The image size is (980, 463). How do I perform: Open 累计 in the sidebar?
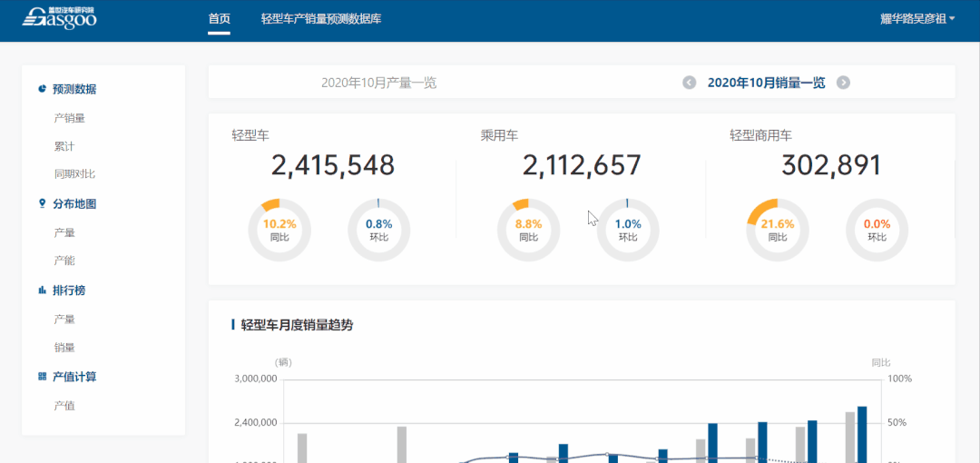pos(64,146)
